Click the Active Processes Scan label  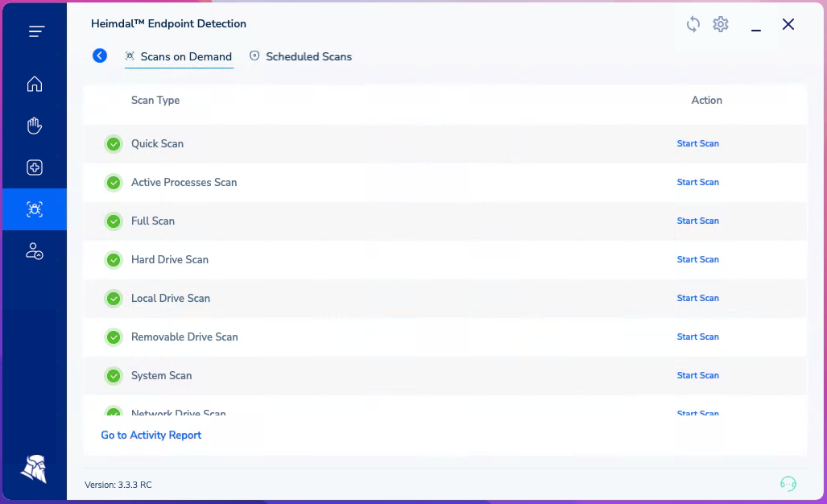click(x=184, y=182)
